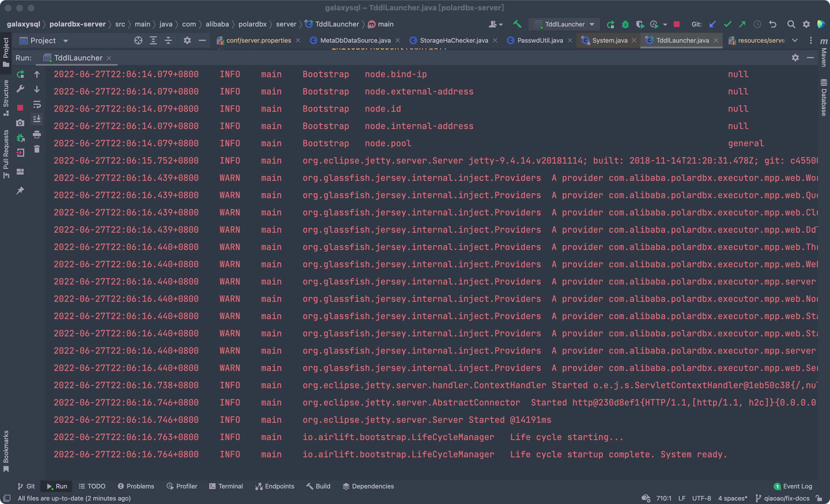Open the Terminal tool window tab
The height and width of the screenshot is (504, 830).
226,486
